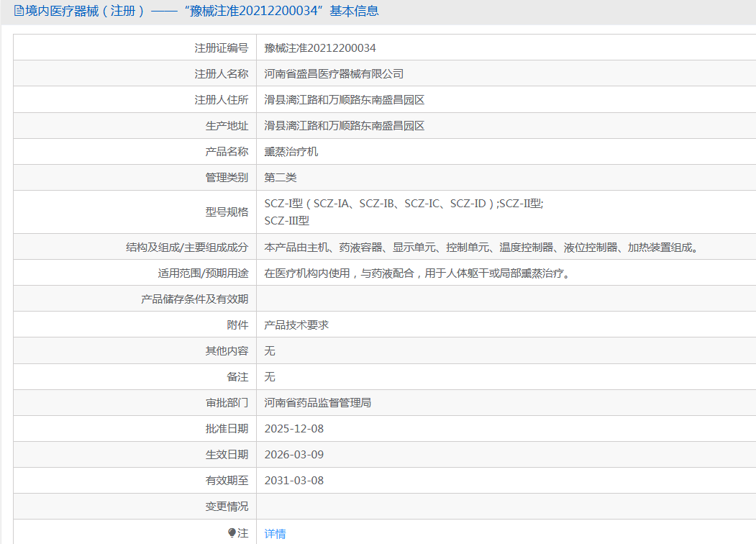Click the lightbulb icon beside 注
This screenshot has width=756, height=544.
(232, 532)
